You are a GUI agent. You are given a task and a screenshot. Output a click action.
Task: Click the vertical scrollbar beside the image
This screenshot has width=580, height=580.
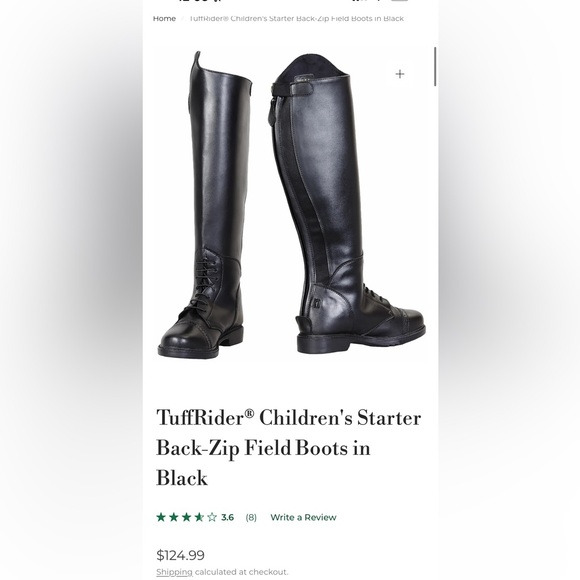(x=435, y=67)
